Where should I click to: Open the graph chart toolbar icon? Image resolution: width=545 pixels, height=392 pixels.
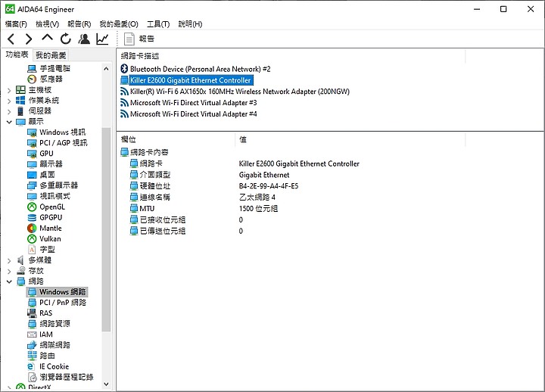click(x=102, y=39)
